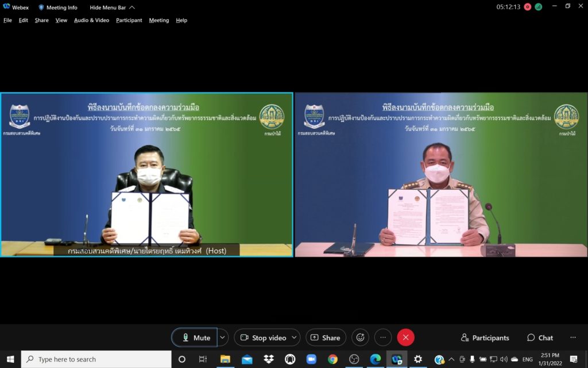Click the green connection status icon
This screenshot has width=588, height=368.
(x=539, y=7)
